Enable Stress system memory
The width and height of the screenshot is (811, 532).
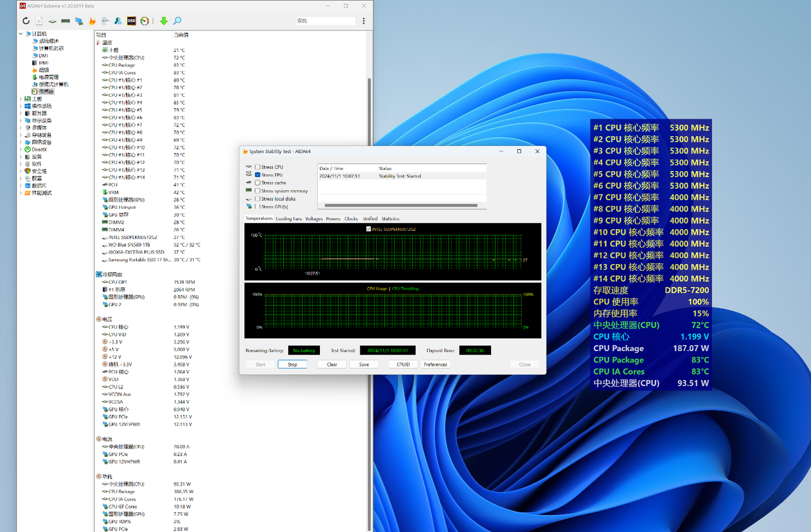(257, 190)
